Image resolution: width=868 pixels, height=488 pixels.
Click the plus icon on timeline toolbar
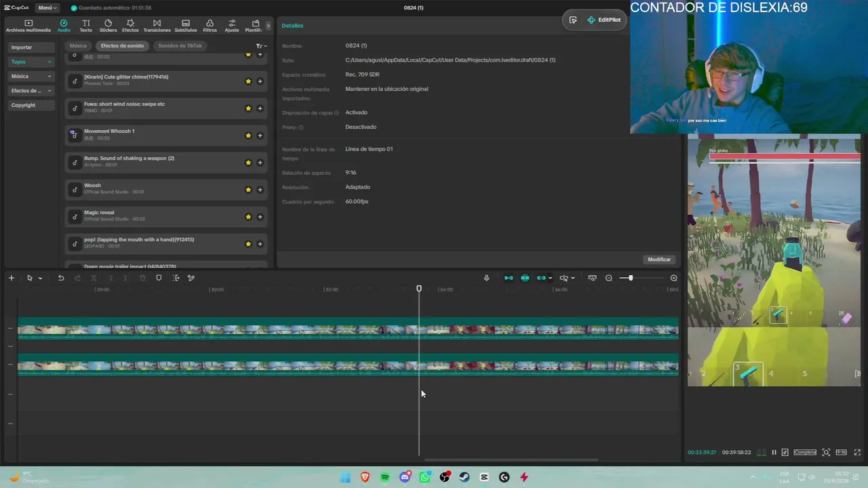[11, 278]
